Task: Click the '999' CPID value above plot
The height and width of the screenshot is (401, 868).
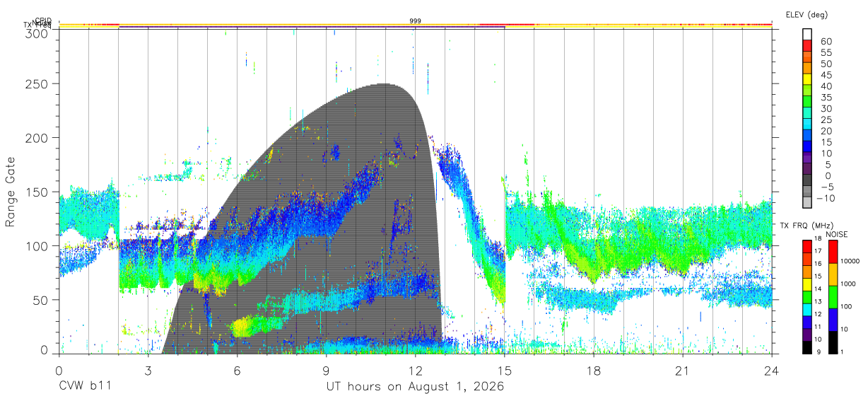Action: (416, 21)
